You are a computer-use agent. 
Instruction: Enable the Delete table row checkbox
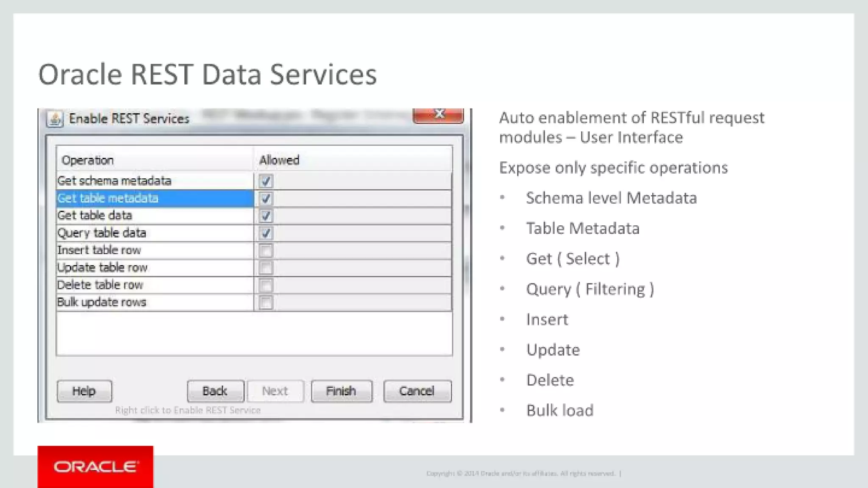point(266,285)
